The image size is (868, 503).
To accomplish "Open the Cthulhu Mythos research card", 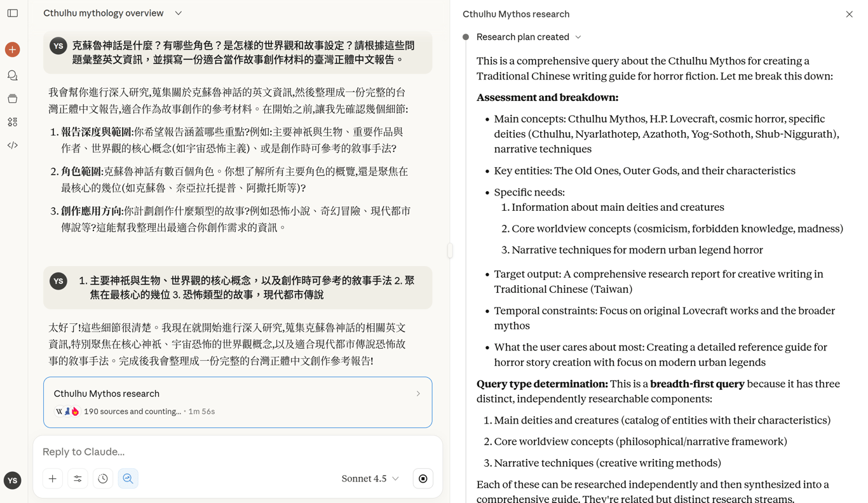I will [238, 403].
